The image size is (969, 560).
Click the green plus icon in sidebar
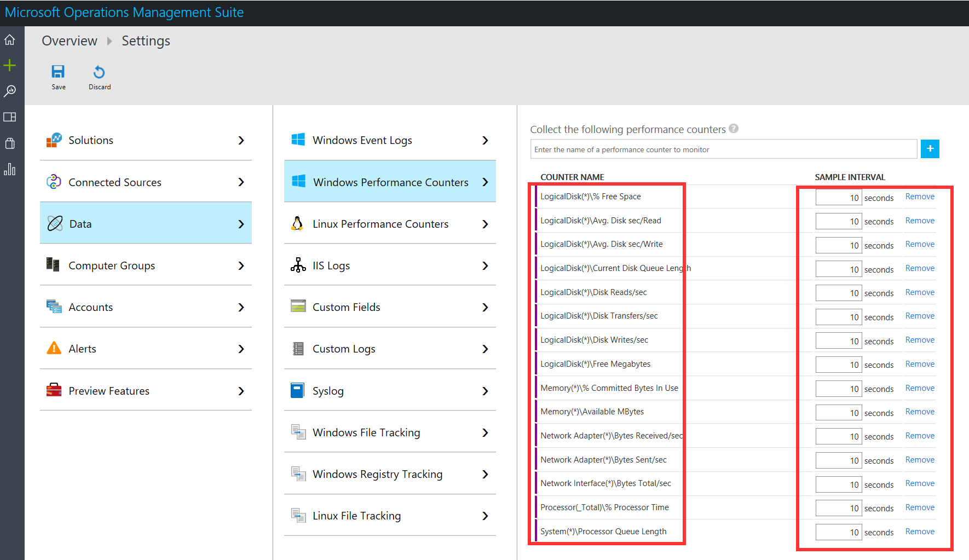(10, 66)
